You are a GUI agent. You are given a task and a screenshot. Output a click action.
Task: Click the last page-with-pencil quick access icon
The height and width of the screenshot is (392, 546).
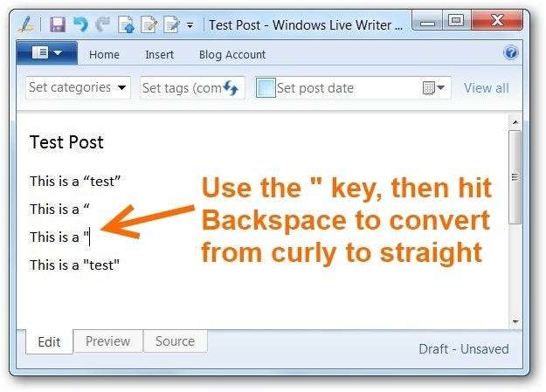click(x=172, y=25)
